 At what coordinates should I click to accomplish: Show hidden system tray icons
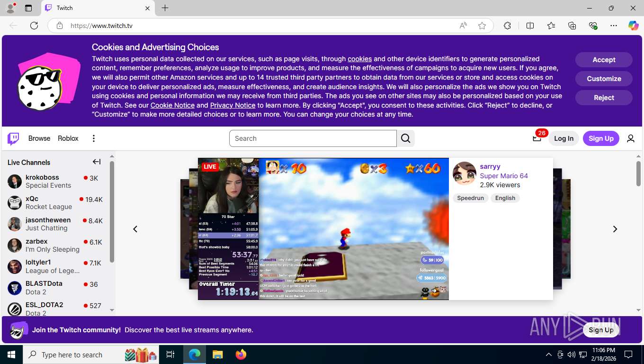(549, 355)
